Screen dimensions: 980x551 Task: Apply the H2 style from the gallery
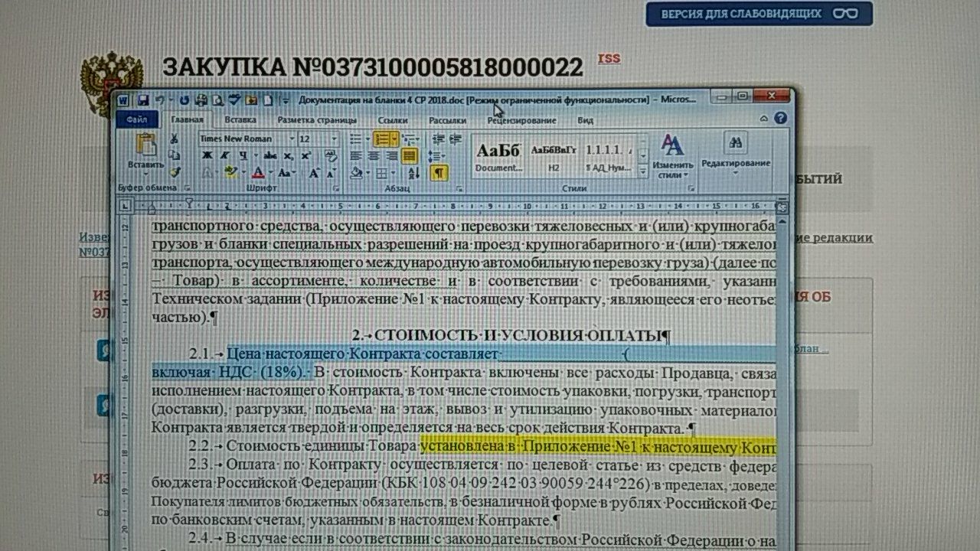point(554,155)
